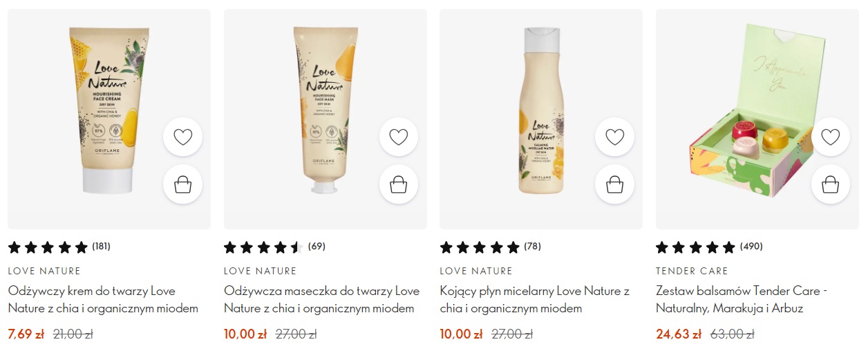
Task: Add nourishing face cream to wishlist
Action: pos(182,137)
